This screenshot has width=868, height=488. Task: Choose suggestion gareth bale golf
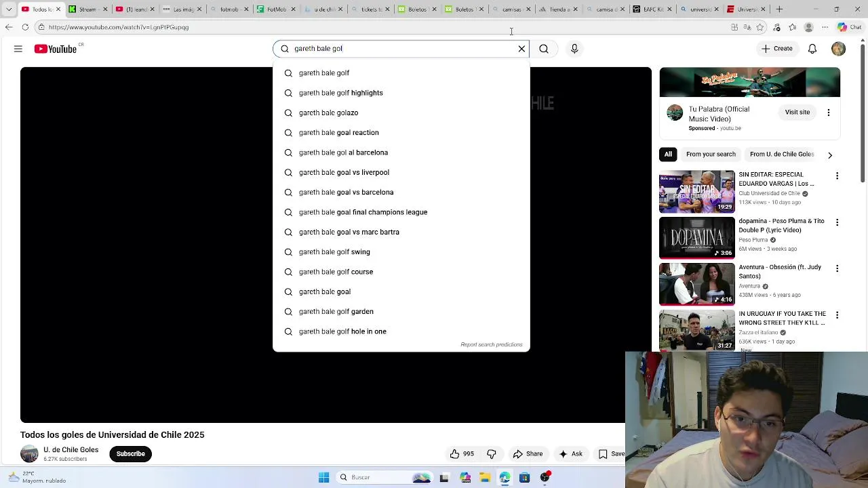tap(401, 73)
